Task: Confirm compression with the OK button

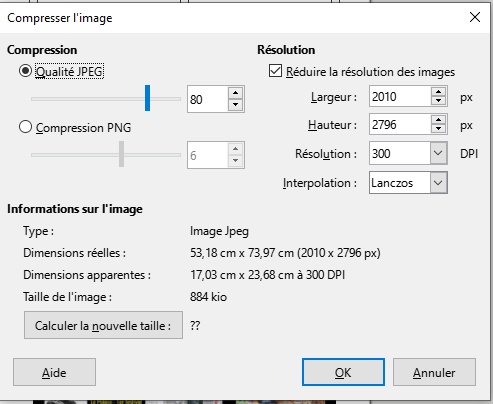Action: (343, 372)
